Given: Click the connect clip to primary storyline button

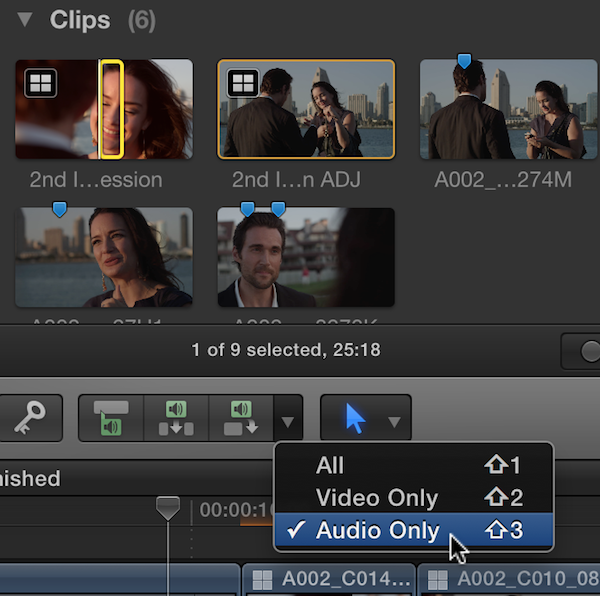Looking at the screenshot, I should tap(111, 418).
